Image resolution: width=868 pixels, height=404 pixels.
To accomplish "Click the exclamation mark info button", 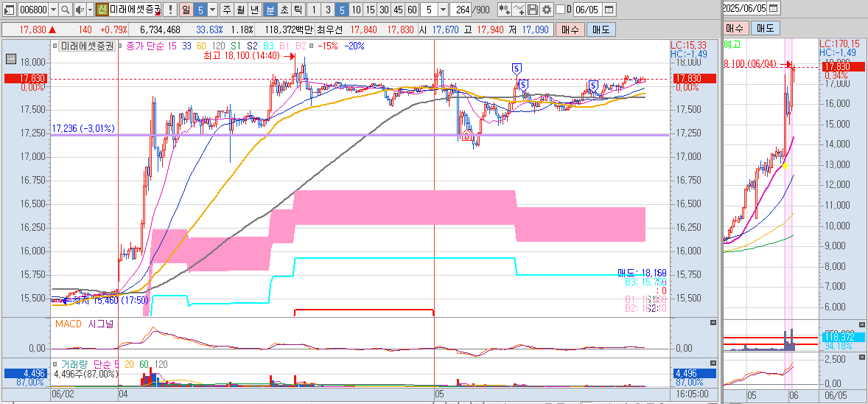I will [x=170, y=10].
